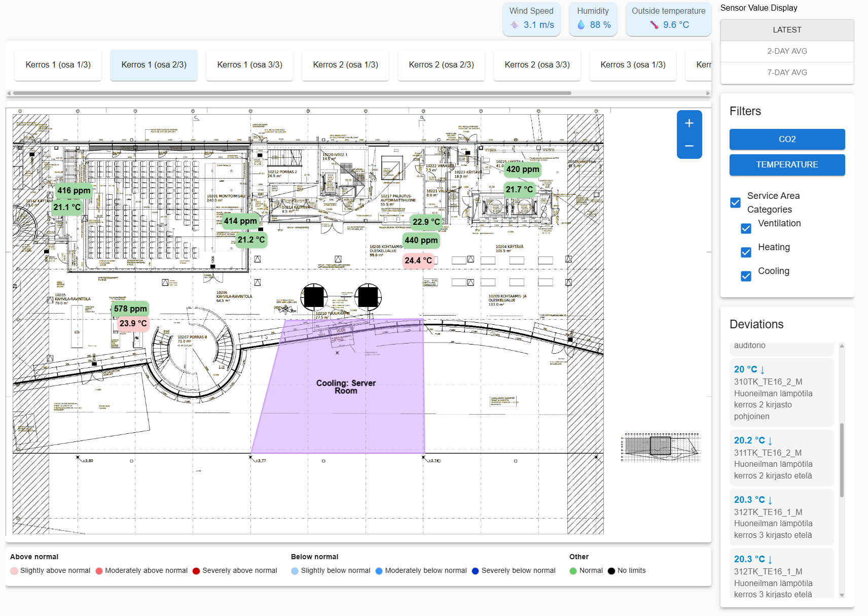Screen dimensions: 868x616
Task: Click the 578 ppm sensor label
Action: coord(130,309)
